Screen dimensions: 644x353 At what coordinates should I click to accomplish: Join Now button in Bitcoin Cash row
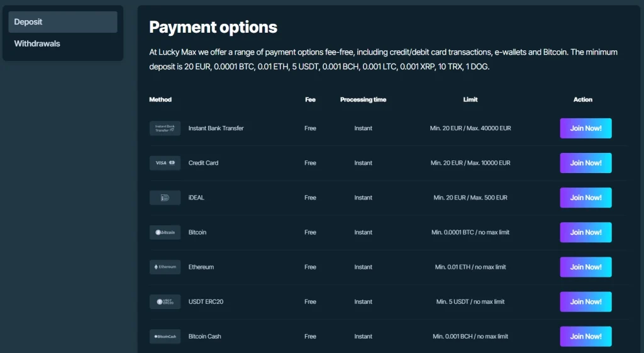[586, 336]
